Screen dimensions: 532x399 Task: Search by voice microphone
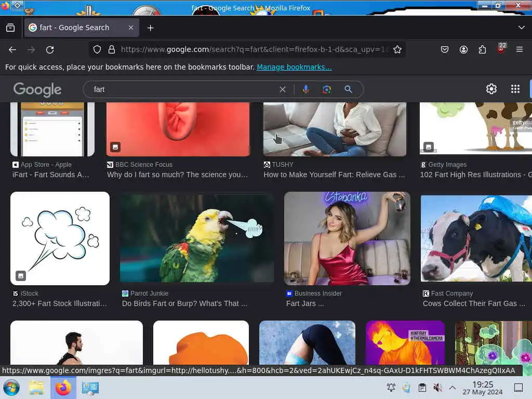[x=305, y=89]
